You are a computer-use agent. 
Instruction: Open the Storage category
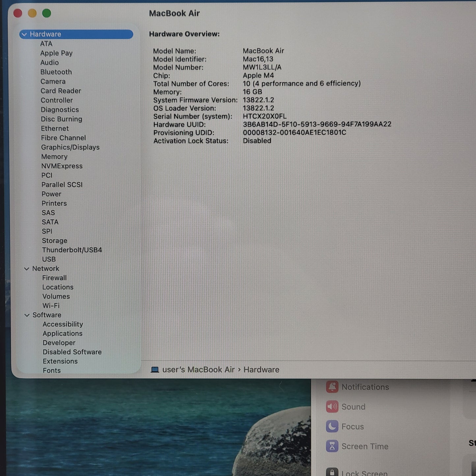point(55,240)
